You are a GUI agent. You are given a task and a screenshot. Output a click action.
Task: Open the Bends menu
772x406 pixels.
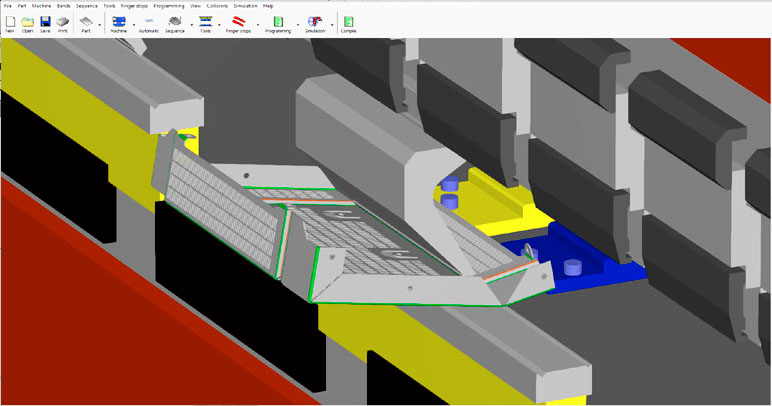coord(63,6)
